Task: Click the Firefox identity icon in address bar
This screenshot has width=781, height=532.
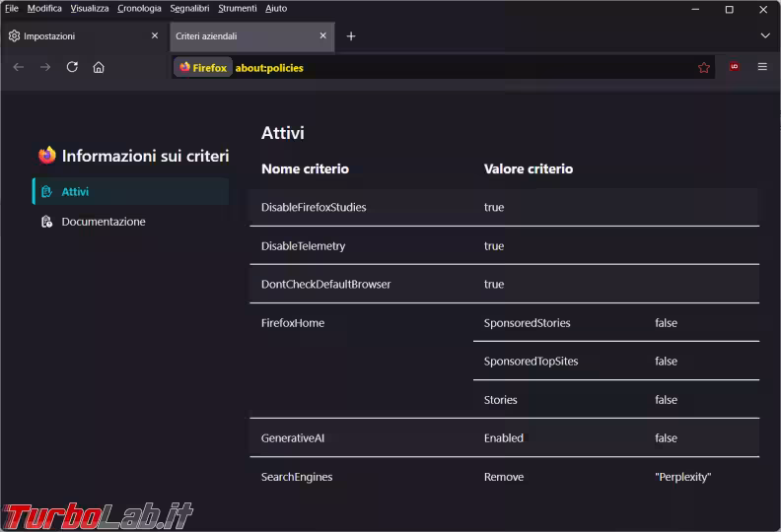Action: [x=203, y=68]
